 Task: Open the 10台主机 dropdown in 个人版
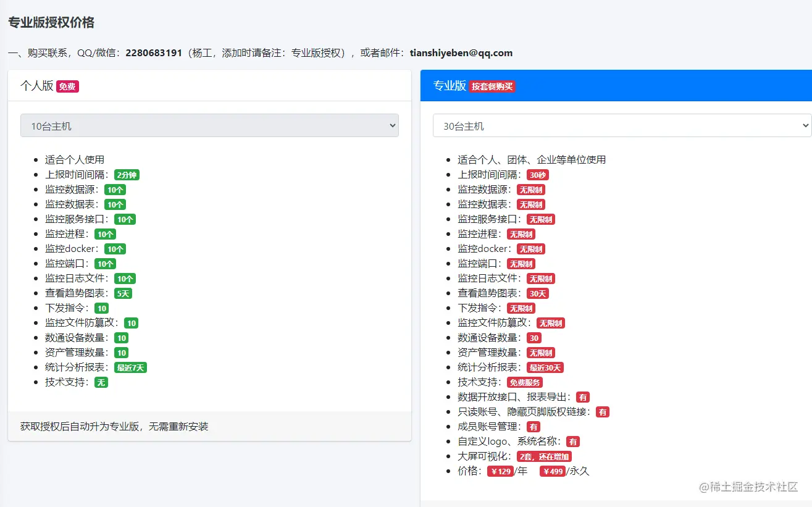tap(209, 125)
